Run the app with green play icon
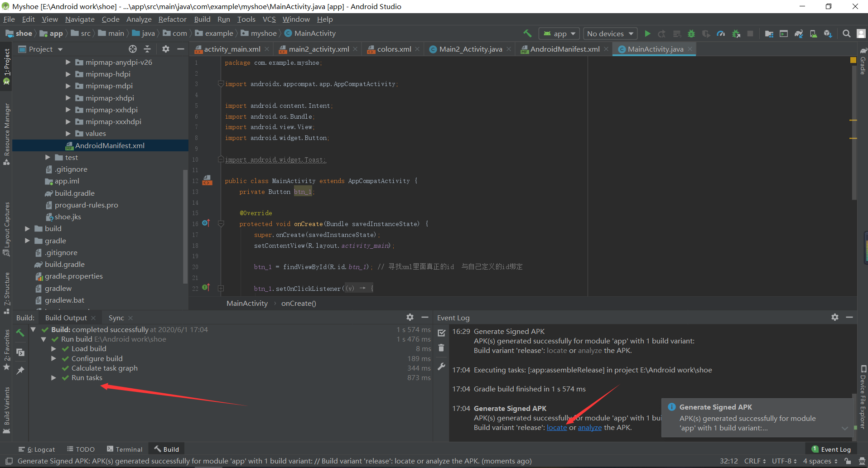 [x=647, y=34]
